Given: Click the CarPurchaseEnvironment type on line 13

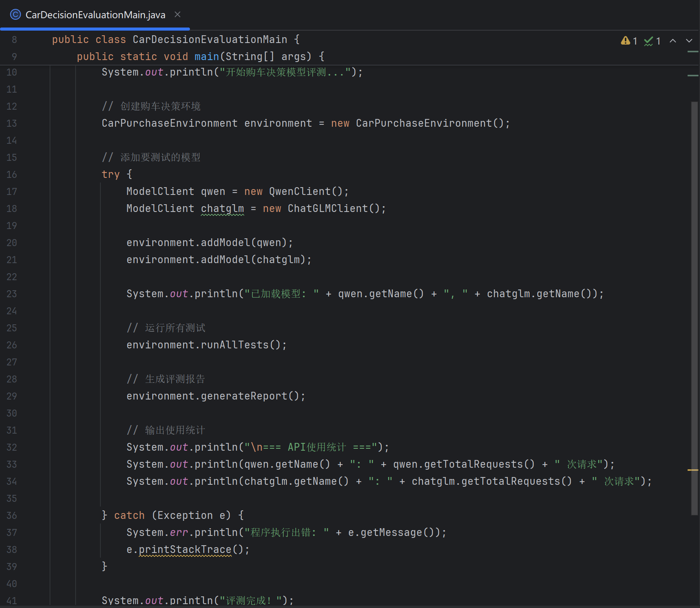Looking at the screenshot, I should (x=170, y=123).
